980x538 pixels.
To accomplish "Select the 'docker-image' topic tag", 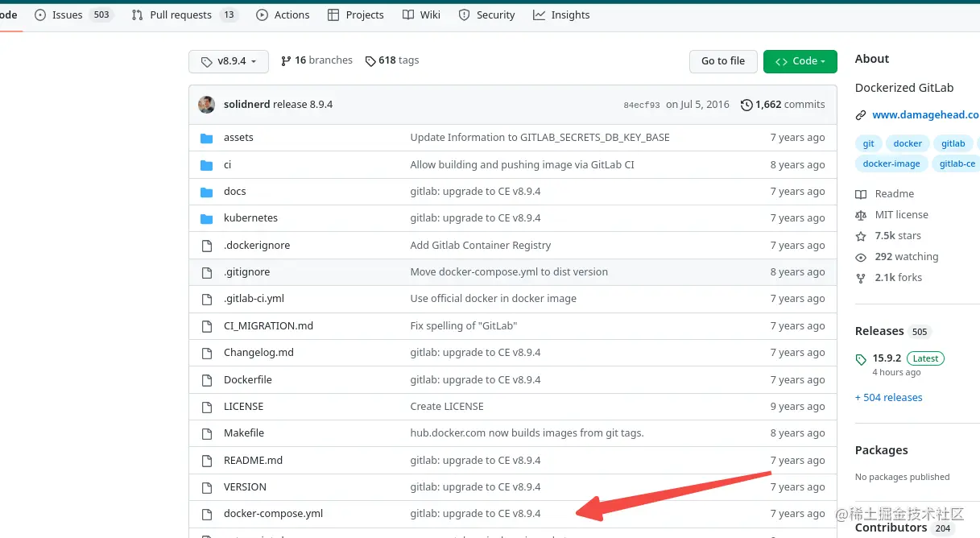I will (x=891, y=163).
